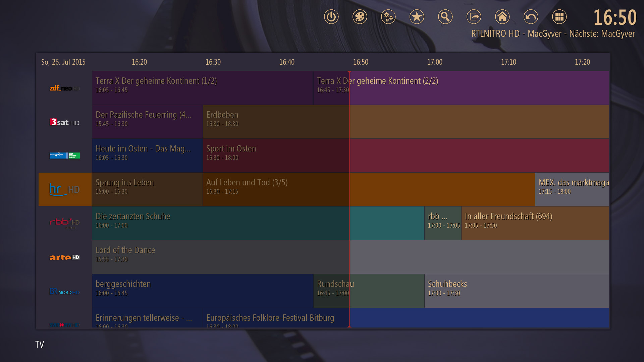Select berggeschichten programme

203,291
